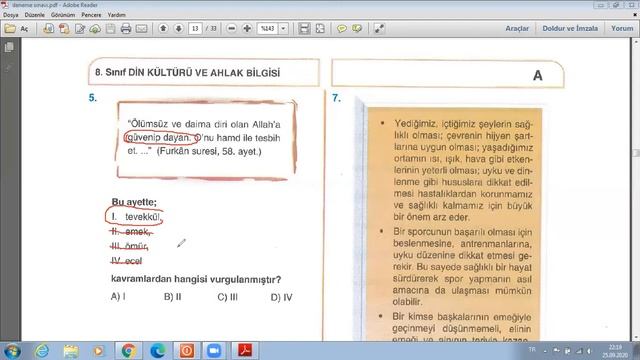Image resolution: width=640 pixels, height=360 pixels.
Task: Open Internet Explorer from the taskbar
Action: point(42,351)
